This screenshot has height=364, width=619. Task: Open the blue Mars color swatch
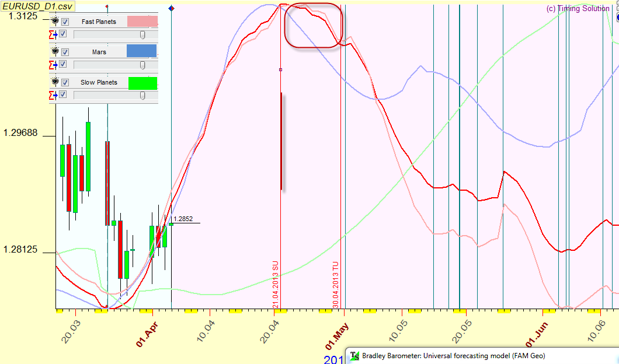[x=142, y=51]
